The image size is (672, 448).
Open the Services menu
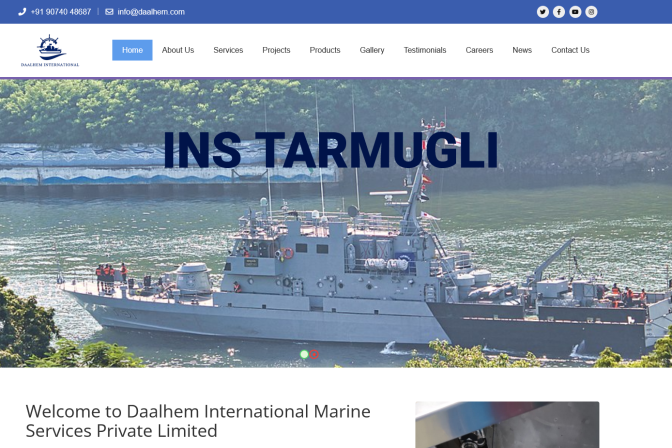[x=228, y=50]
